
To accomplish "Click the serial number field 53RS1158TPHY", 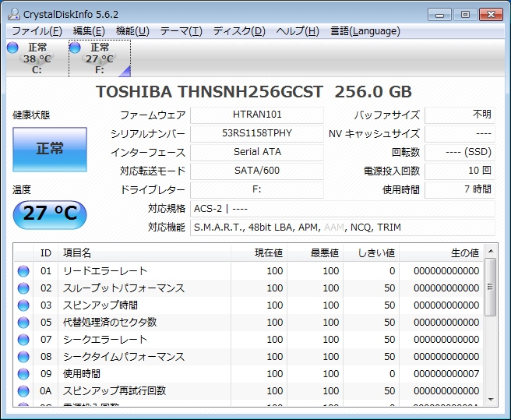I will click(257, 133).
